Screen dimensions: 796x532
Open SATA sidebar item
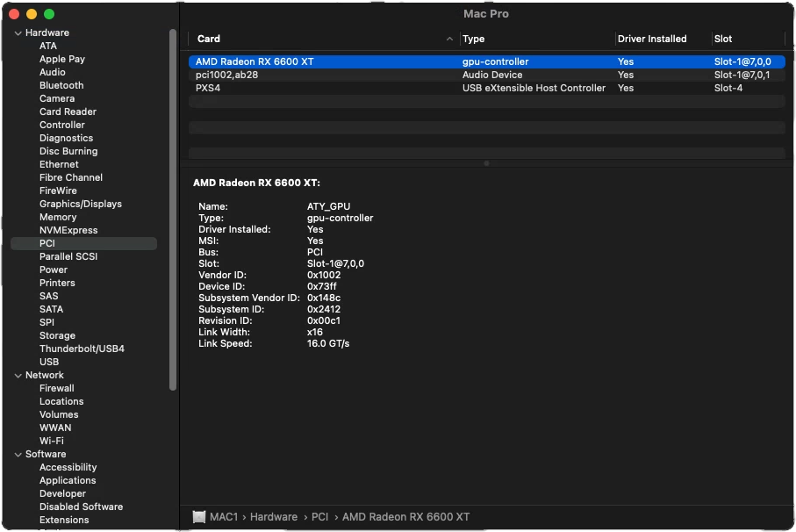[51, 310]
